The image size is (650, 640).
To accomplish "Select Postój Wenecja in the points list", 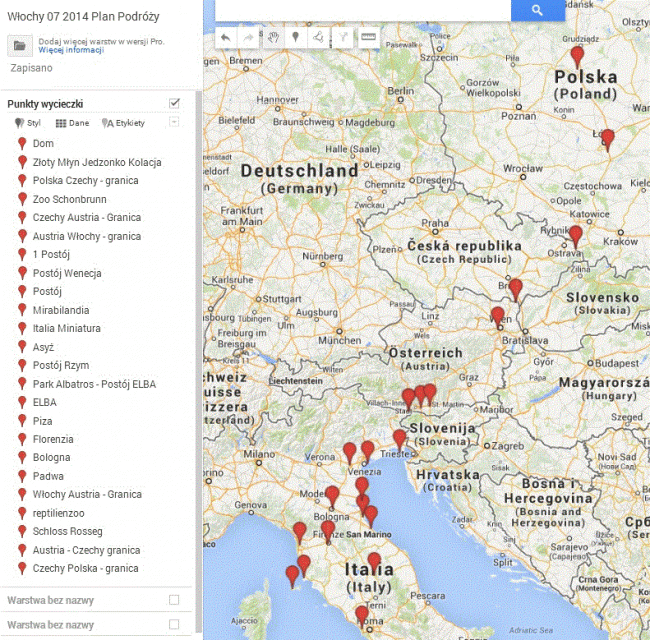I will click(x=66, y=273).
